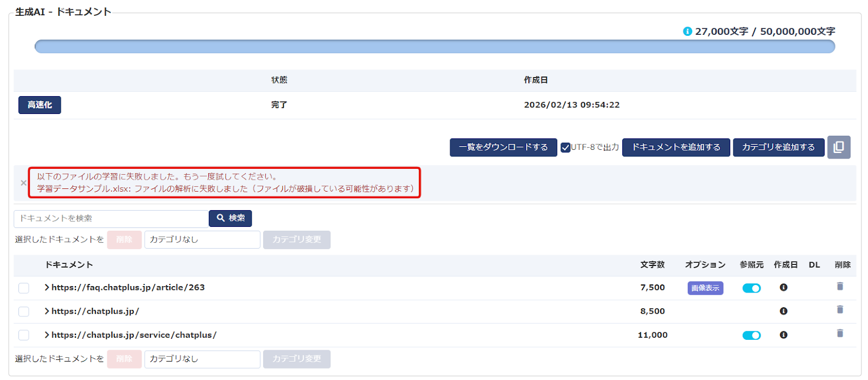Expand the https://chatplus.jp/service/chatplus/ row

coord(47,335)
